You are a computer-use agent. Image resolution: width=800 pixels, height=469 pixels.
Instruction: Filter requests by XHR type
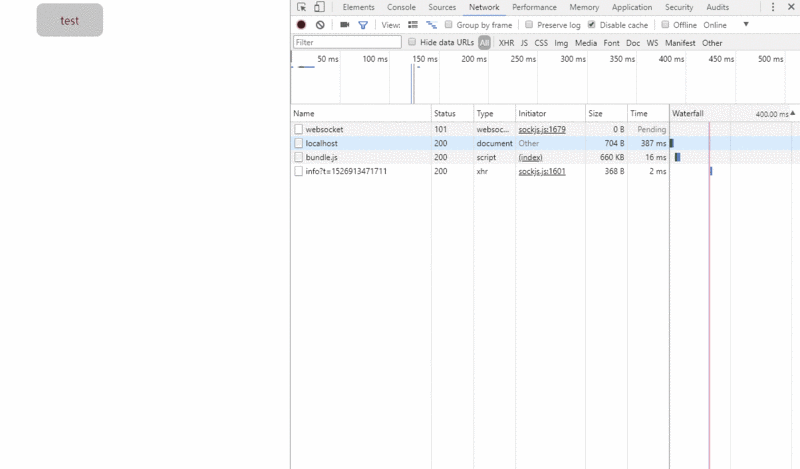tap(506, 43)
